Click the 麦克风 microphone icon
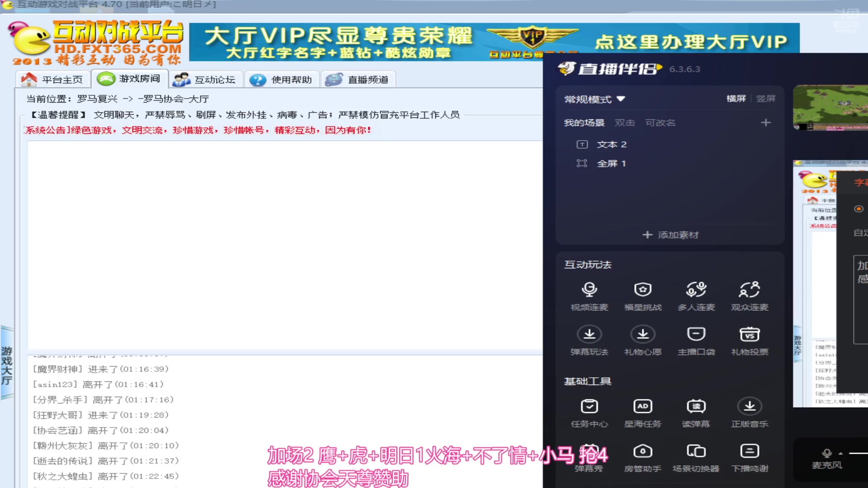This screenshot has height=488, width=868. pos(827,453)
